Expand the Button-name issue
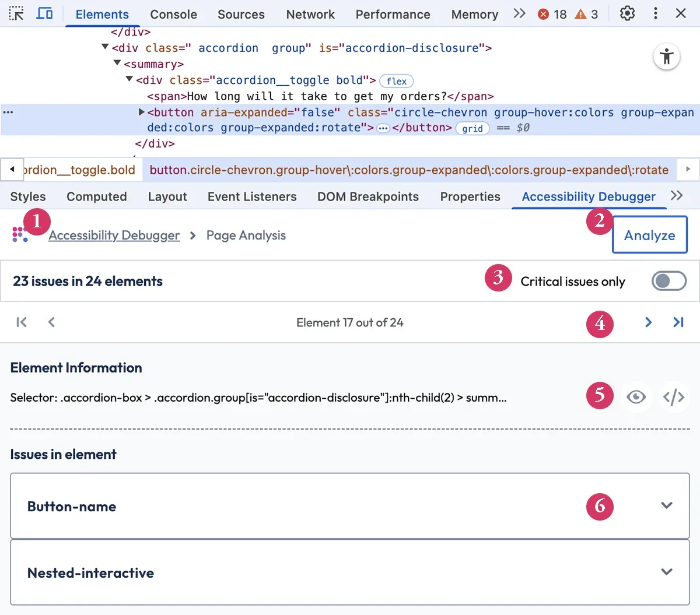The image size is (700, 615). pos(350,506)
